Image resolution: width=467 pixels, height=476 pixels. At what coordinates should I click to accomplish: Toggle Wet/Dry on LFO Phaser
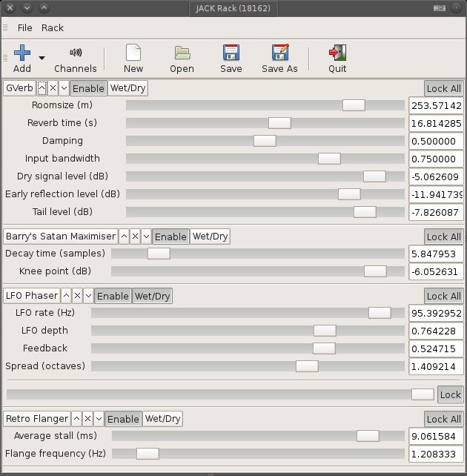pyautogui.click(x=152, y=296)
